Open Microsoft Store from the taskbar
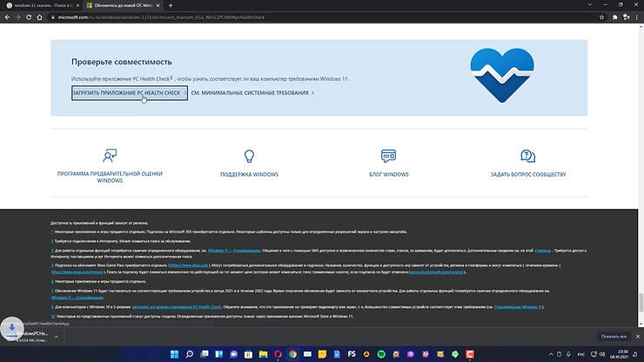 pyautogui.click(x=249, y=354)
